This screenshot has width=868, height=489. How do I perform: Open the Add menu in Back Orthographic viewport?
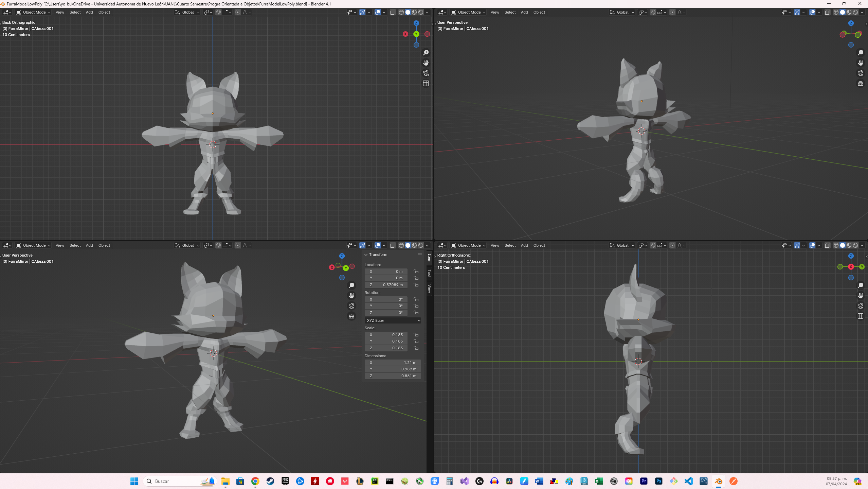point(89,12)
